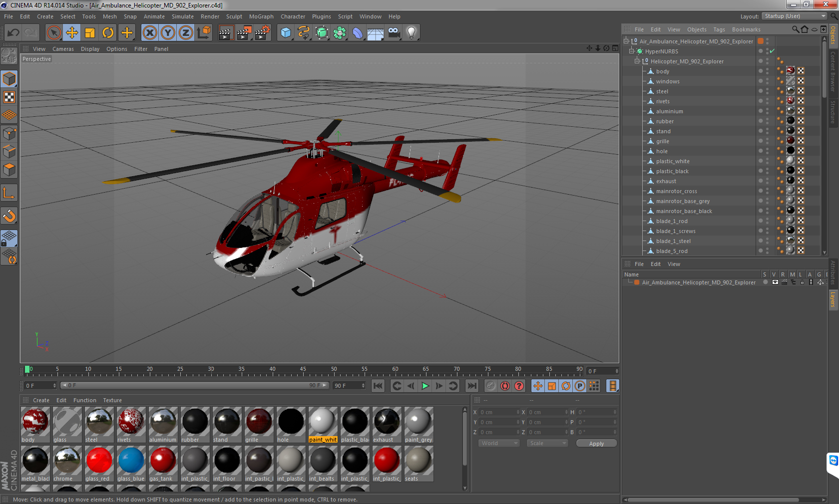Select the glass_red material swatch
This screenshot has width=839, height=504.
point(99,464)
